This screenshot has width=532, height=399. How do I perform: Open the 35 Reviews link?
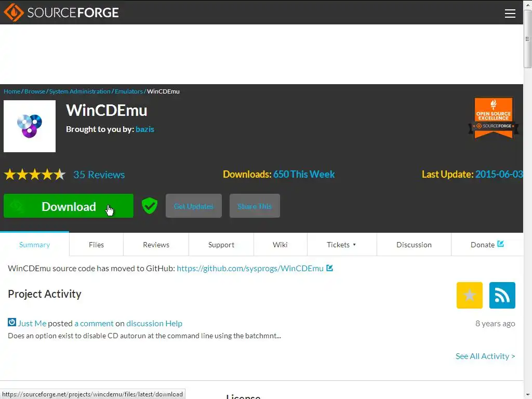pos(99,175)
